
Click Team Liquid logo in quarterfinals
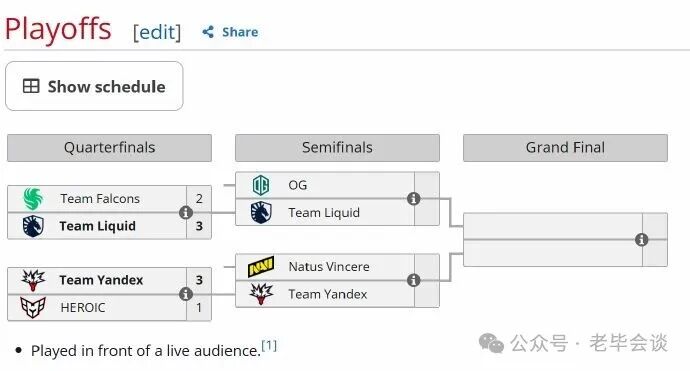(33, 226)
